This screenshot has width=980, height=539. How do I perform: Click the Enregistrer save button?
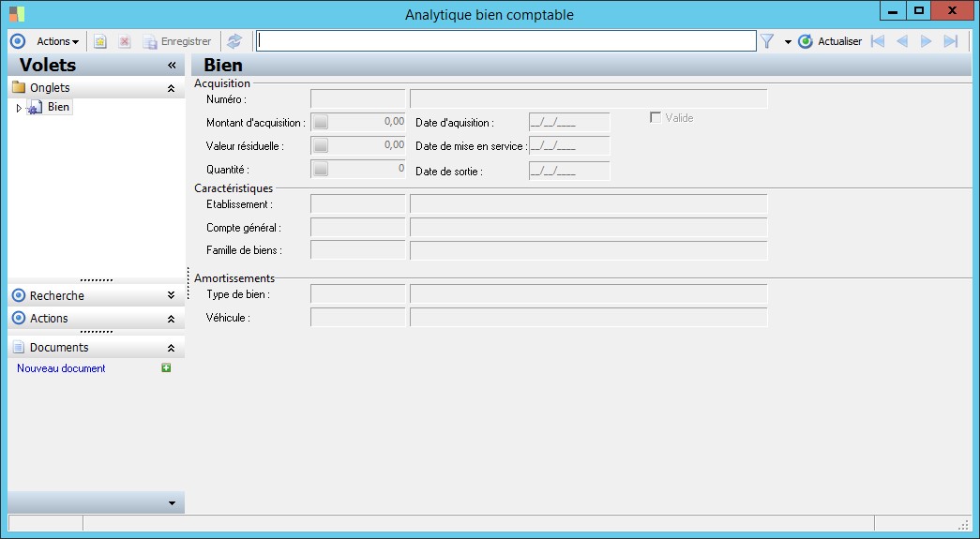(177, 41)
